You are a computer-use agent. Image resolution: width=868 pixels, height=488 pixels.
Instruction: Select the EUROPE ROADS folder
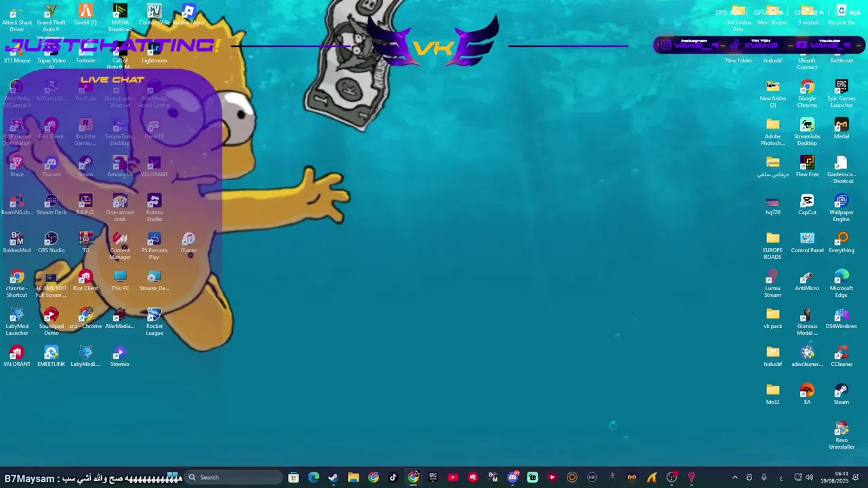[x=772, y=246]
